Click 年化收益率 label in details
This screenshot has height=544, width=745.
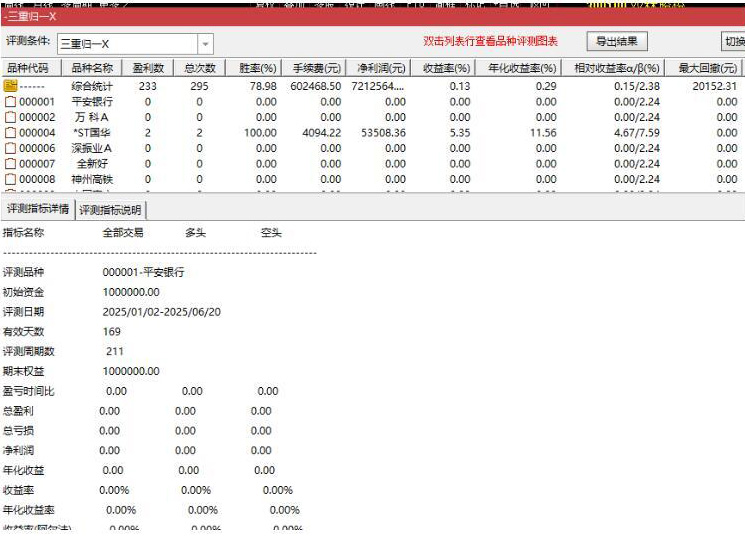click(29, 510)
